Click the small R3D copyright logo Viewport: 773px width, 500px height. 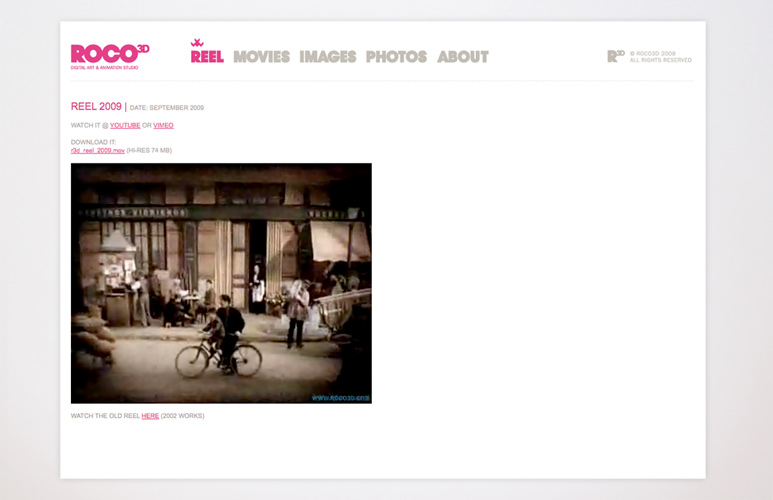pos(616,56)
